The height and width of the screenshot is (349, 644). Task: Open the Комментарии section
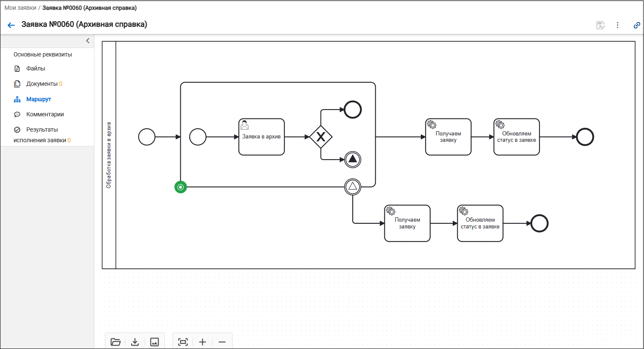point(45,114)
